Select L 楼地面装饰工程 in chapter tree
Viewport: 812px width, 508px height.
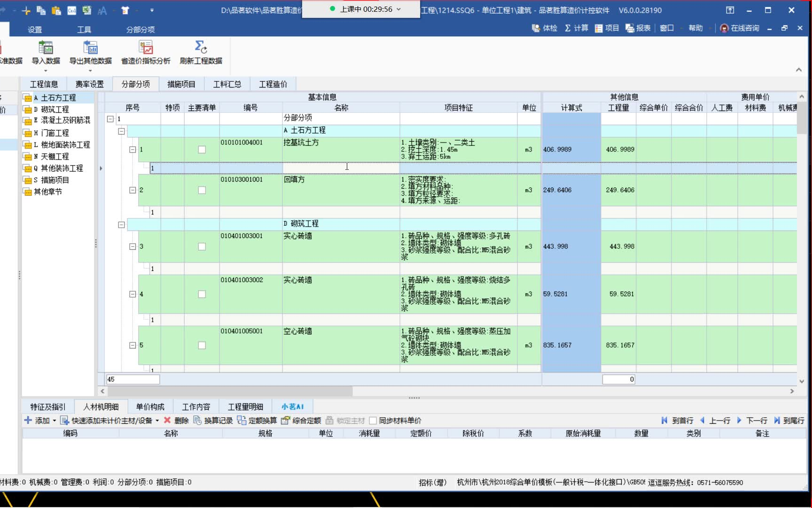(62, 145)
